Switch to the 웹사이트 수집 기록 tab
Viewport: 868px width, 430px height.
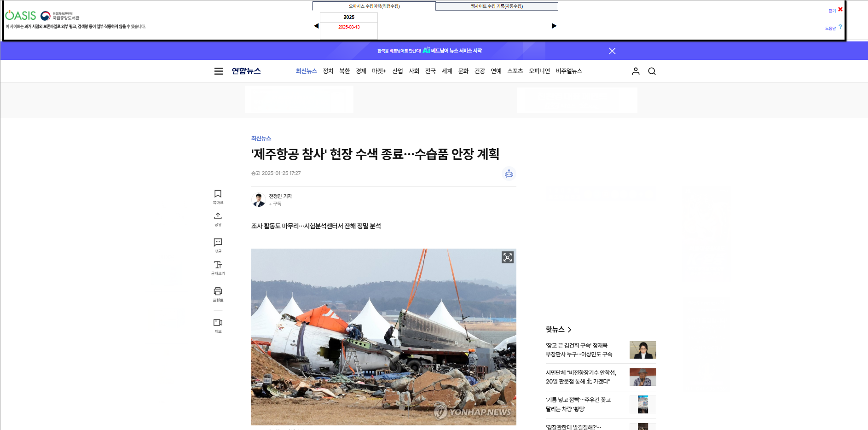pyautogui.click(x=497, y=6)
